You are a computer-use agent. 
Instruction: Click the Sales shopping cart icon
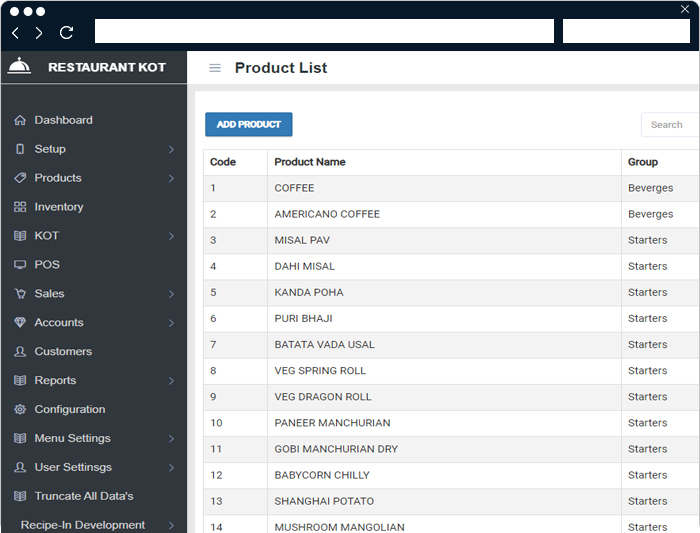tap(20, 294)
